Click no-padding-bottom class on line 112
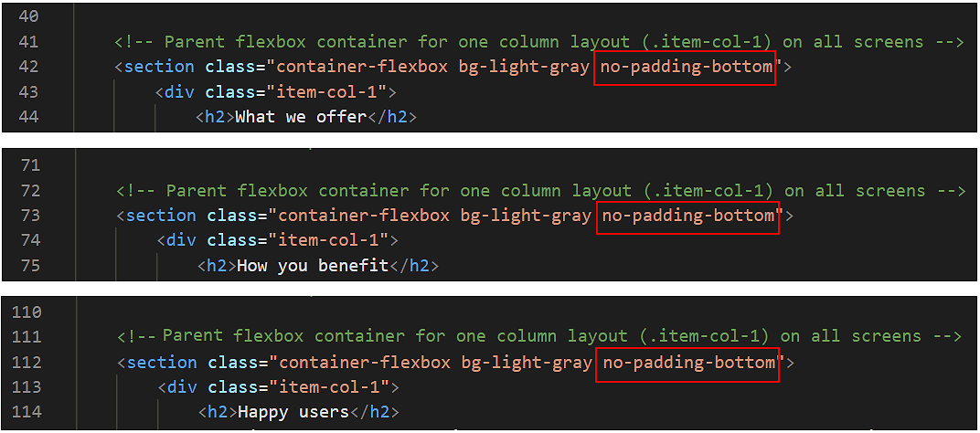This screenshot has height=433, width=980. [x=689, y=363]
